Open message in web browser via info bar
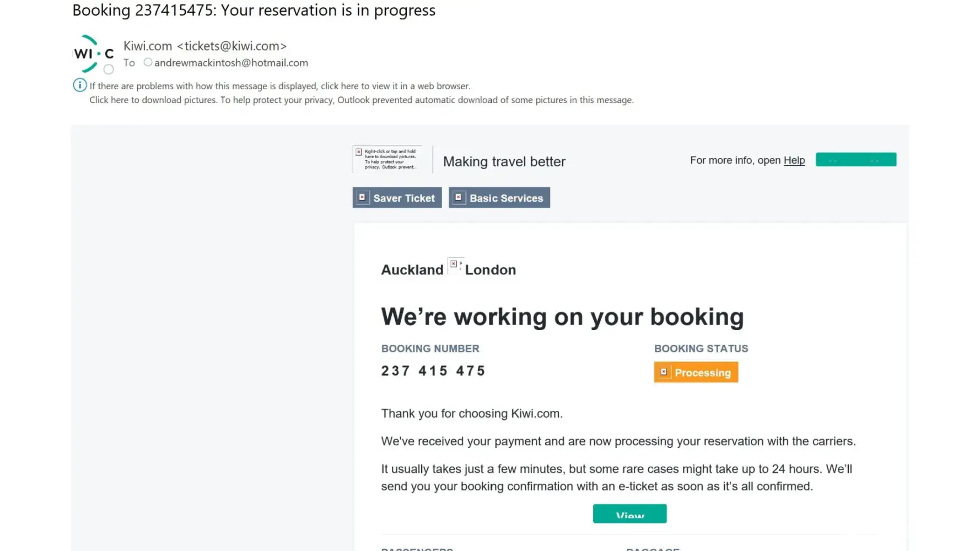The width and height of the screenshot is (980, 551). pyautogui.click(x=279, y=86)
